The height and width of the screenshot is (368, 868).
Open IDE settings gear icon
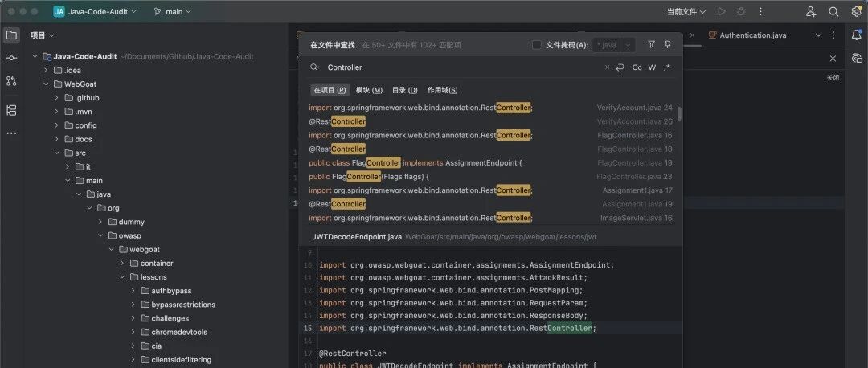click(x=856, y=11)
